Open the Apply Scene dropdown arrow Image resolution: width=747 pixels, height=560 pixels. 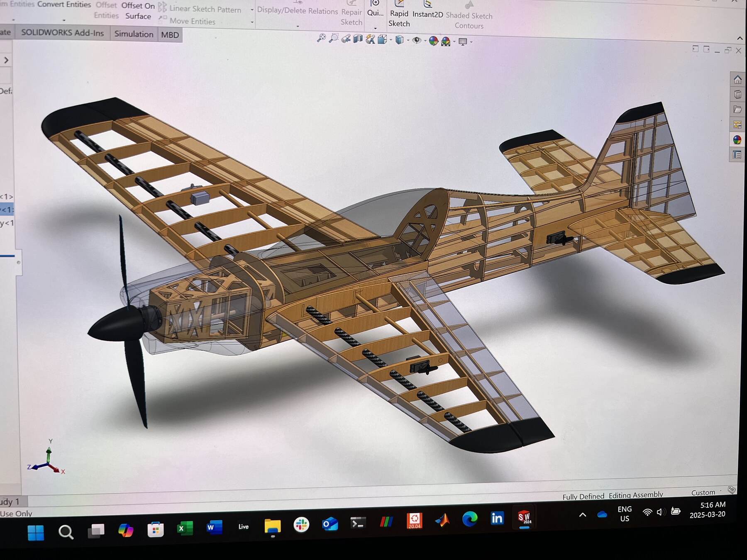click(x=454, y=41)
